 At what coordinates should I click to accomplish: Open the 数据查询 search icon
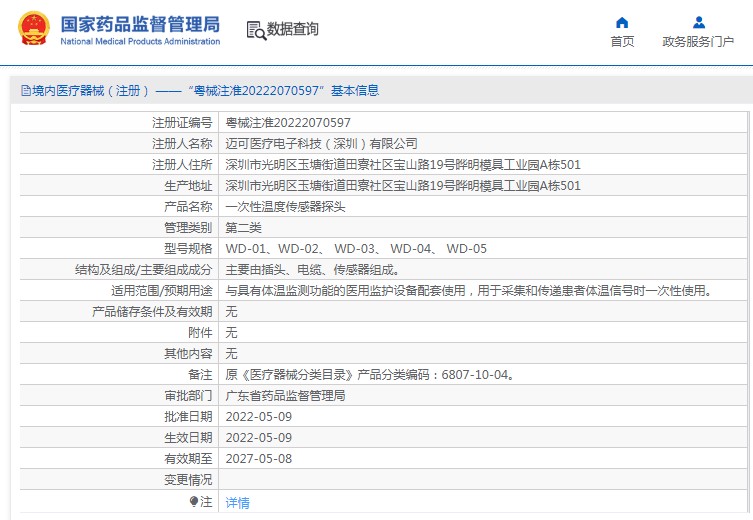pyautogui.click(x=256, y=30)
